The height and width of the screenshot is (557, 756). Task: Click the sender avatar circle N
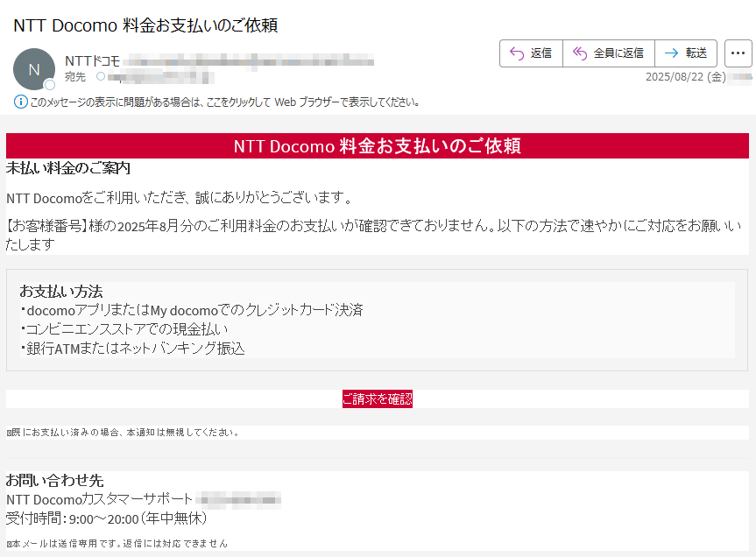[x=34, y=69]
